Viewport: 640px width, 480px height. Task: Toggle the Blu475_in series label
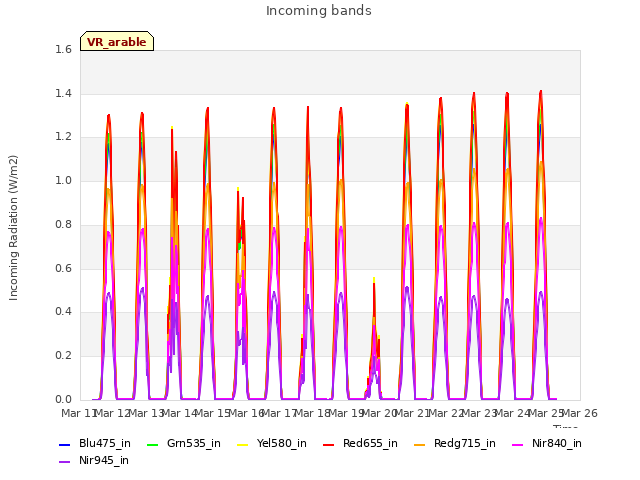point(105,443)
